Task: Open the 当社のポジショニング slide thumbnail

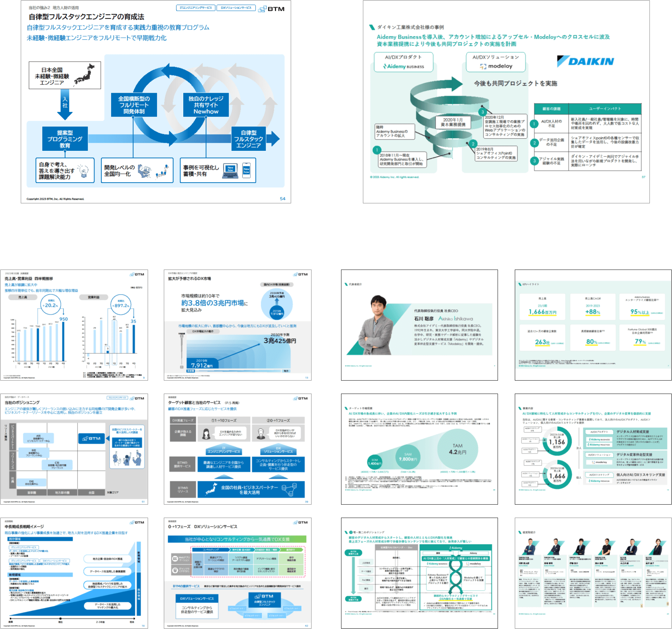Action: click(x=74, y=449)
